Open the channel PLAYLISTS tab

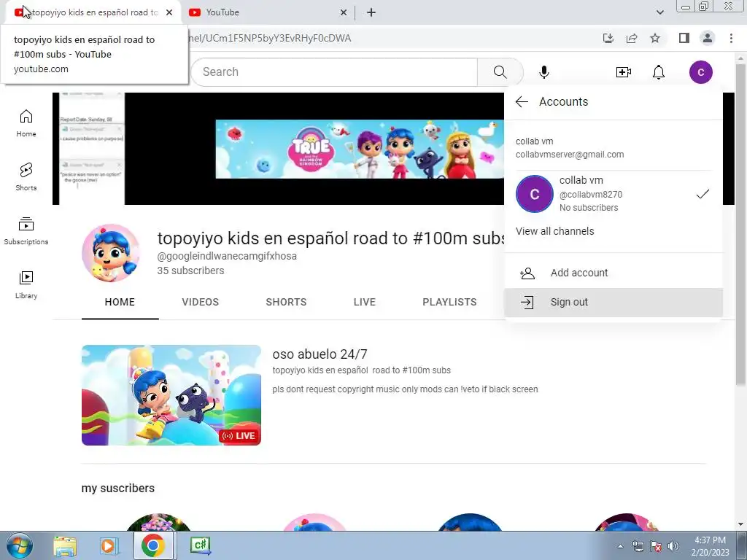[x=449, y=302]
